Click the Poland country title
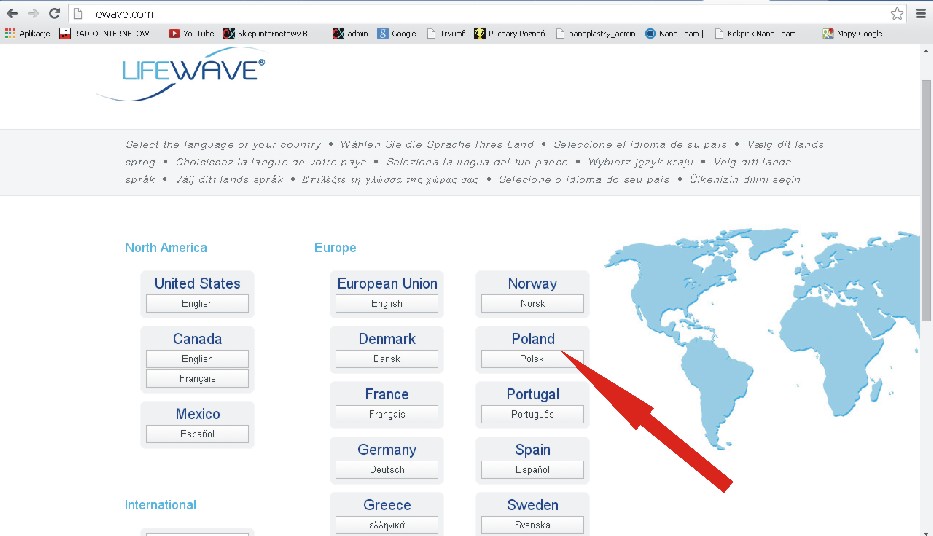The height and width of the screenshot is (536, 933). pyautogui.click(x=533, y=338)
